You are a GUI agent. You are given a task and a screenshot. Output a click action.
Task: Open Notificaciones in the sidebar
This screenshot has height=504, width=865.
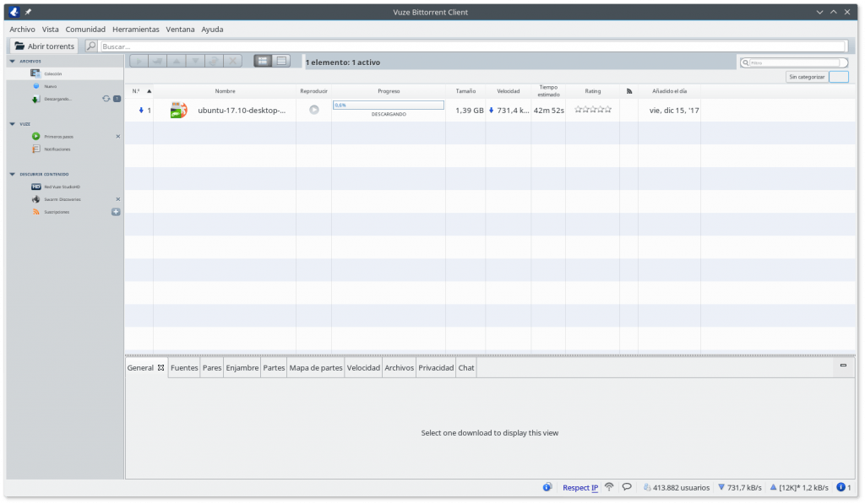[57, 149]
